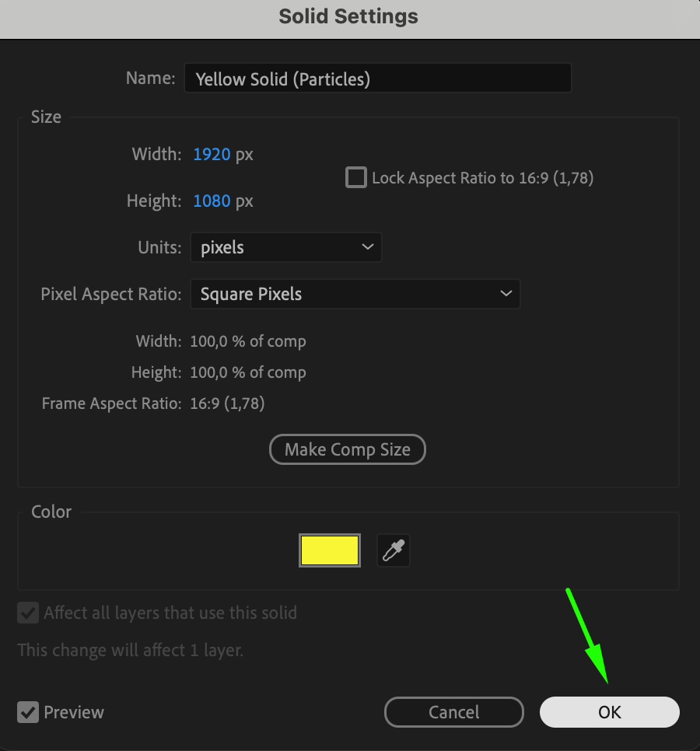Cancel the Solid Settings dialog
Screen dimensions: 700x751
pos(454,712)
